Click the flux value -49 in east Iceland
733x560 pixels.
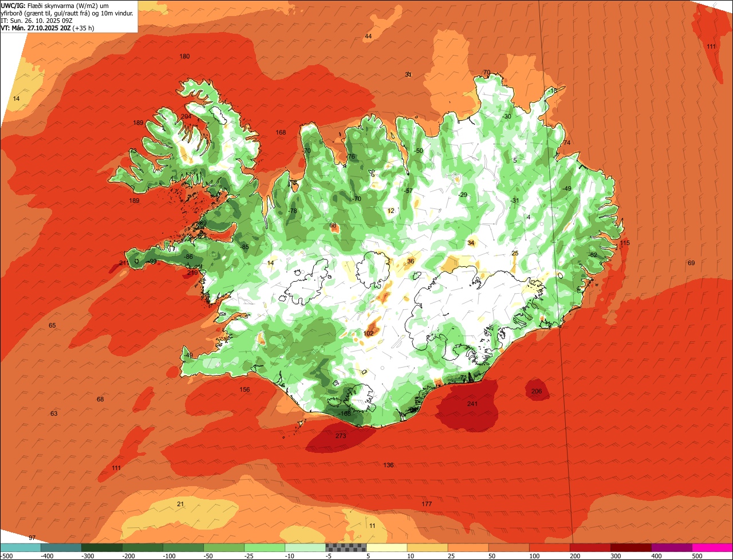click(566, 188)
